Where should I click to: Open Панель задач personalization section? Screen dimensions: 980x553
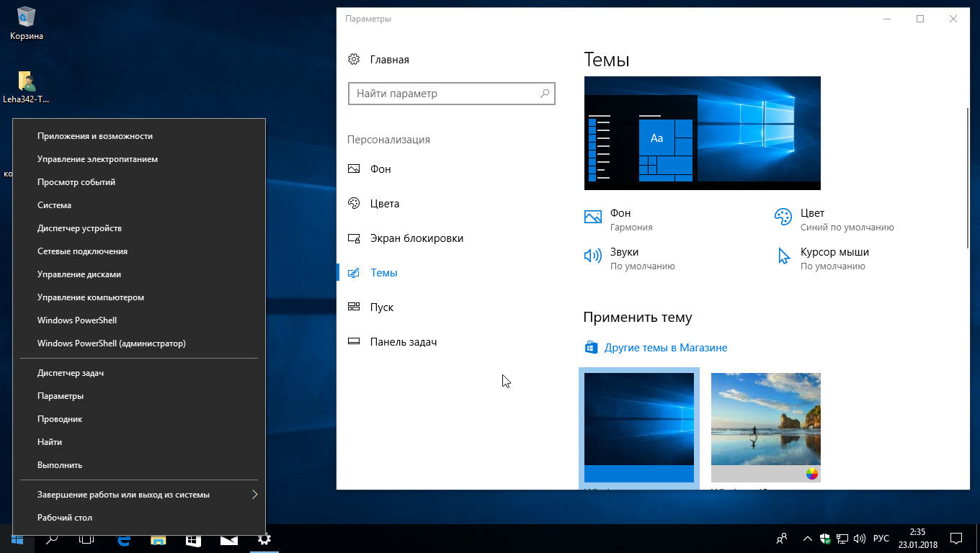pos(404,342)
